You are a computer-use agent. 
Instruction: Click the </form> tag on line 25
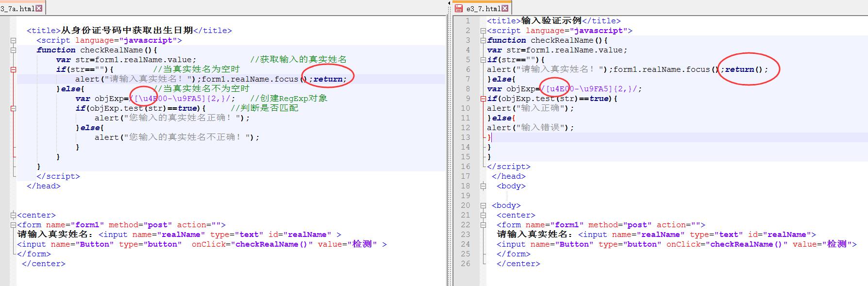514,254
